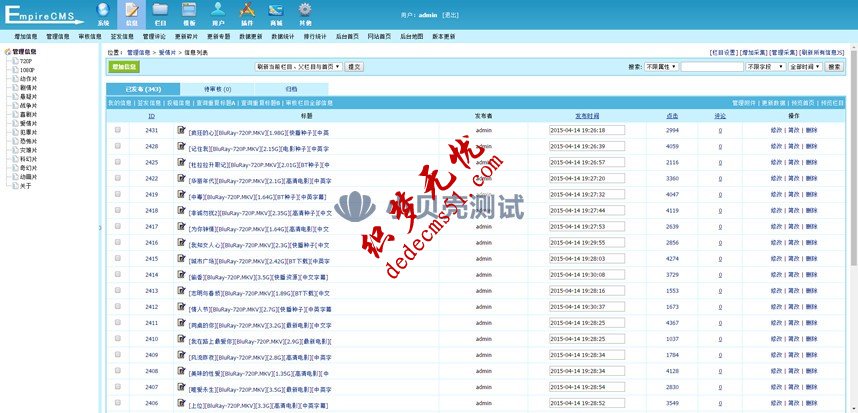This screenshot has width=858, height=413.
Task: Tick the checkbox for row ID 2428
Action: click(118, 146)
